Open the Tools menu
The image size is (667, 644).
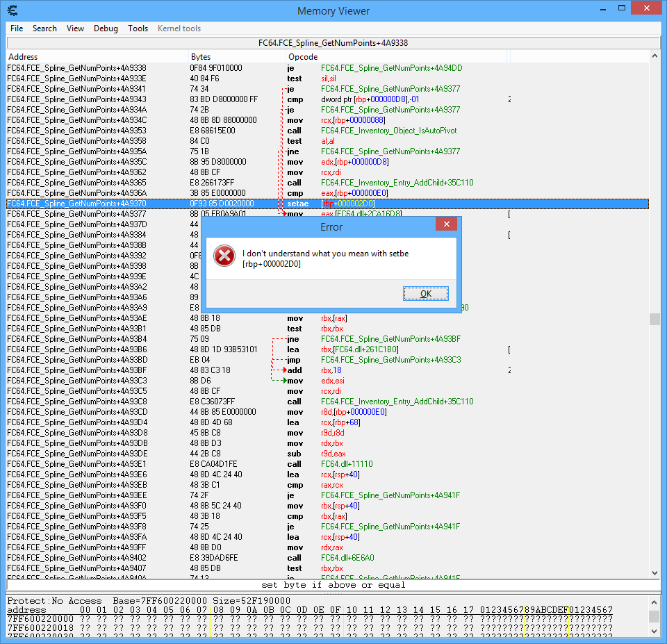click(138, 28)
